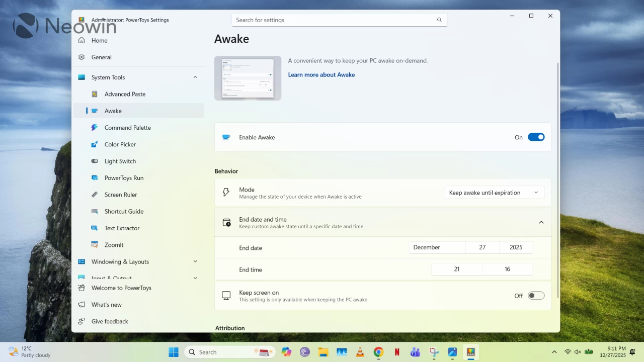
Task: Turn off the Enable Awake toggle
Action: (536, 137)
